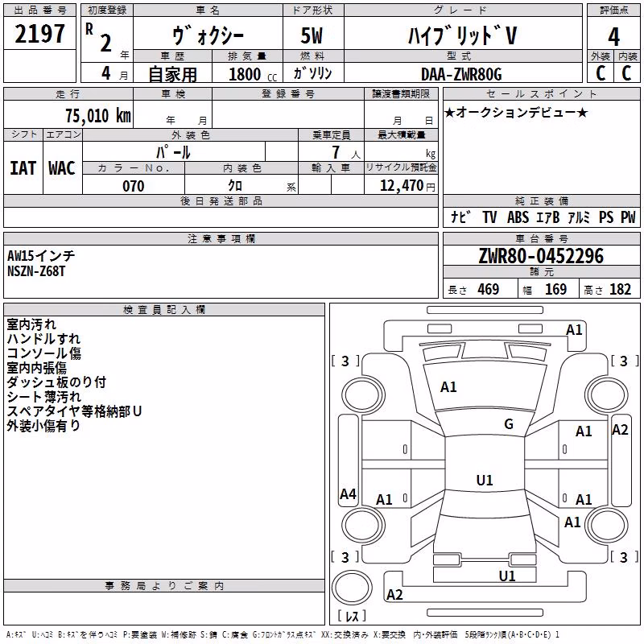Click the A1 mark on the hood
This screenshot has height=644, width=644.
coord(448,387)
